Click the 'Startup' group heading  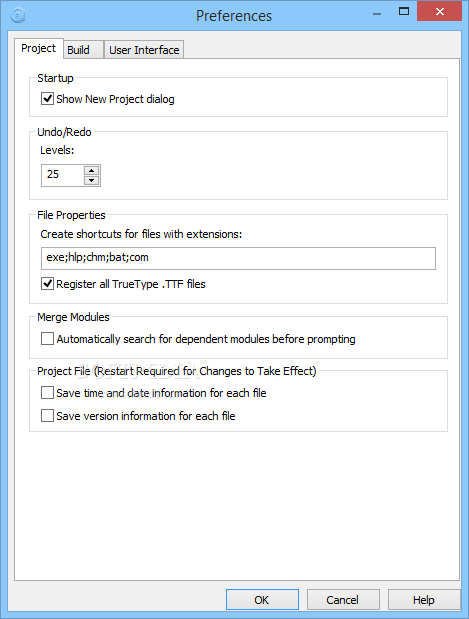point(55,78)
